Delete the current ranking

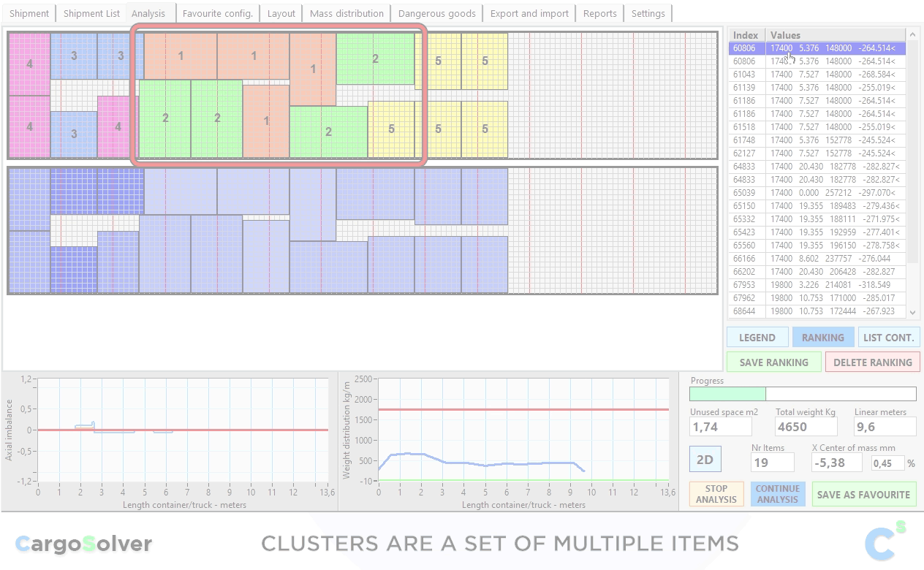click(872, 362)
